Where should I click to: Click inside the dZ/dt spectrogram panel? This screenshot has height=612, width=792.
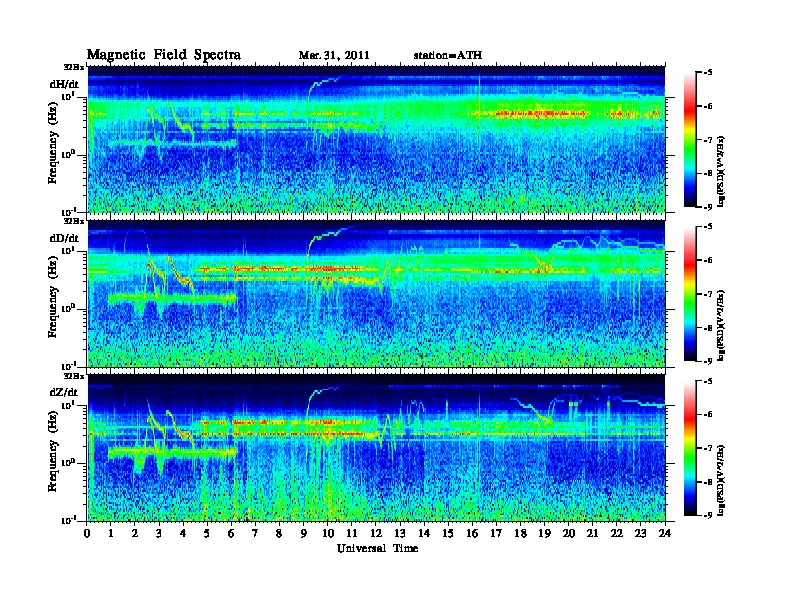377,448
